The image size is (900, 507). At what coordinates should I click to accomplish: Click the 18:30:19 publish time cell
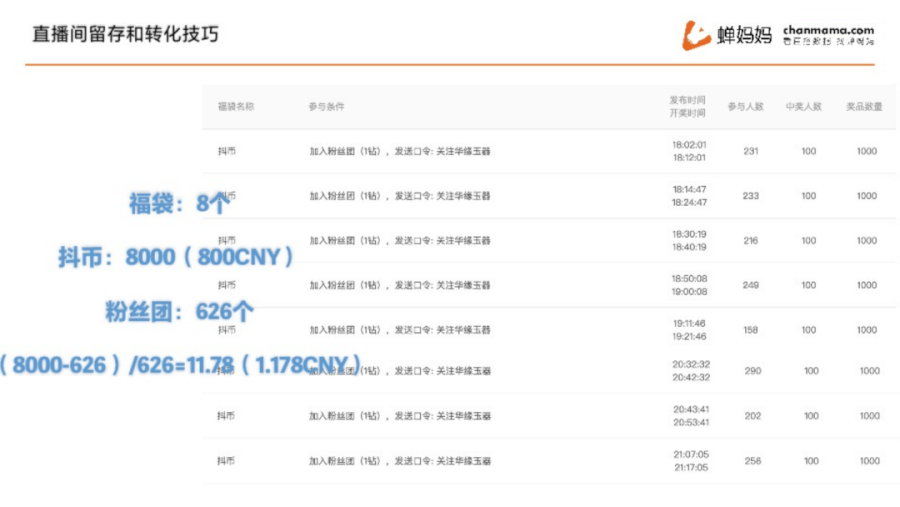click(x=689, y=234)
